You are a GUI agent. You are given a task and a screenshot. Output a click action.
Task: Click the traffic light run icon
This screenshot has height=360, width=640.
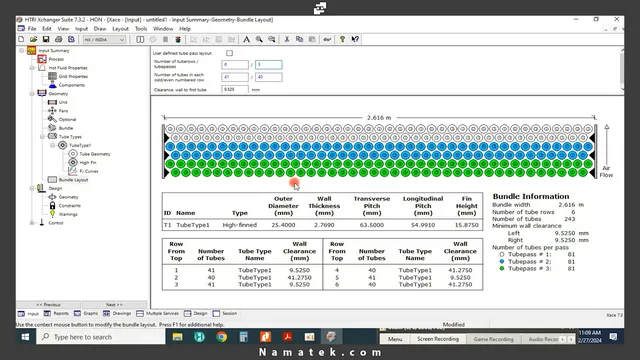click(x=178, y=39)
